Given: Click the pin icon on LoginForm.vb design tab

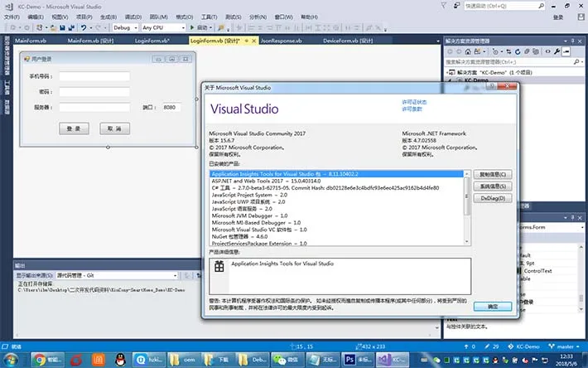Looking at the screenshot, I should click(246, 41).
